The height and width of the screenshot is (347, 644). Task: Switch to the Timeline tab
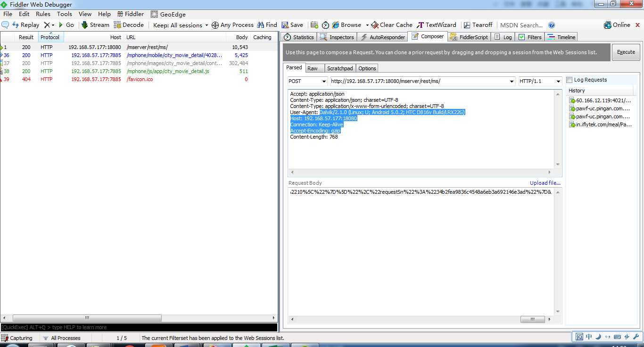[x=561, y=37]
